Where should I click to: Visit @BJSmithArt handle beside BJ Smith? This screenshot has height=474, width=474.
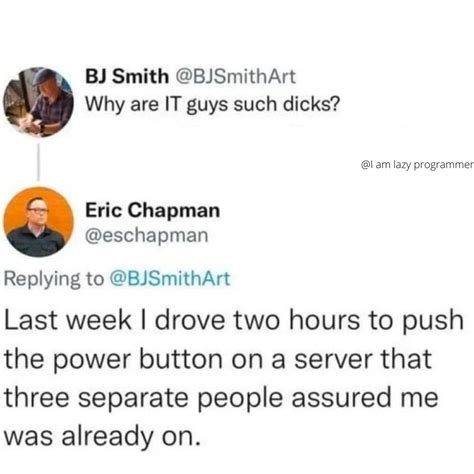pyautogui.click(x=235, y=76)
